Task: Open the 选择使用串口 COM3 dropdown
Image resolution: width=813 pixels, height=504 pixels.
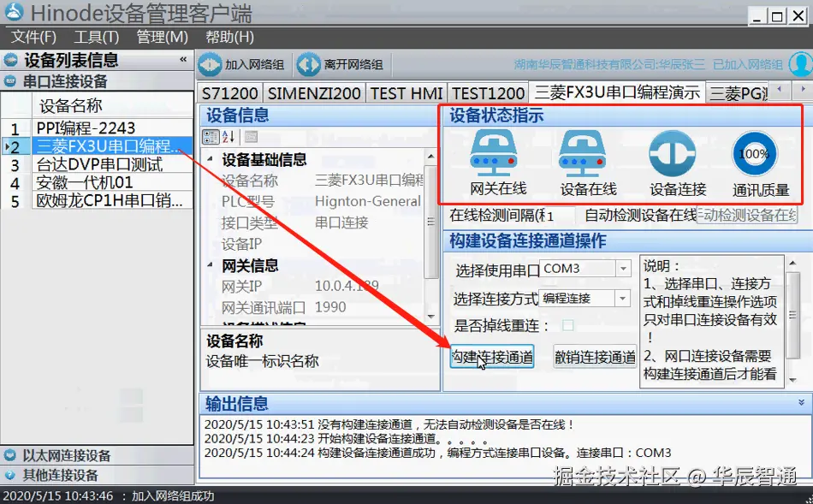Action: (x=624, y=268)
